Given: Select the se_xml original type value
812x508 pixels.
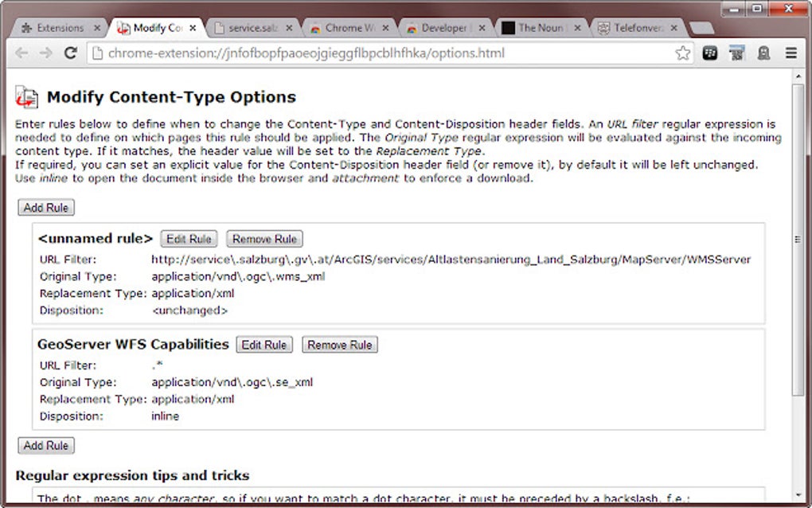Looking at the screenshot, I should point(232,382).
